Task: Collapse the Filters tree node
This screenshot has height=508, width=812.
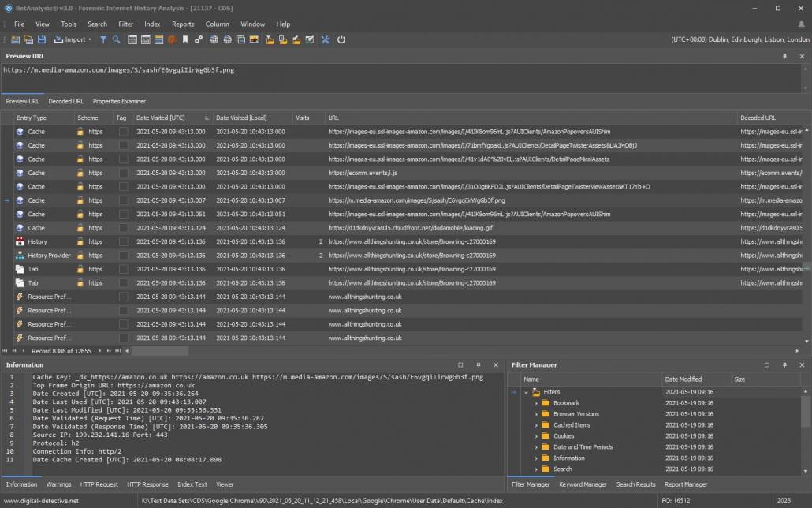Action: pos(525,391)
